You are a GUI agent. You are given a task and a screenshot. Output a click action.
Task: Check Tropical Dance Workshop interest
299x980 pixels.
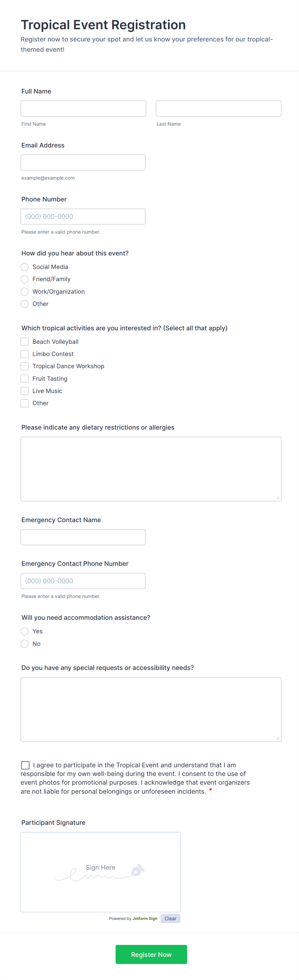pyautogui.click(x=24, y=366)
